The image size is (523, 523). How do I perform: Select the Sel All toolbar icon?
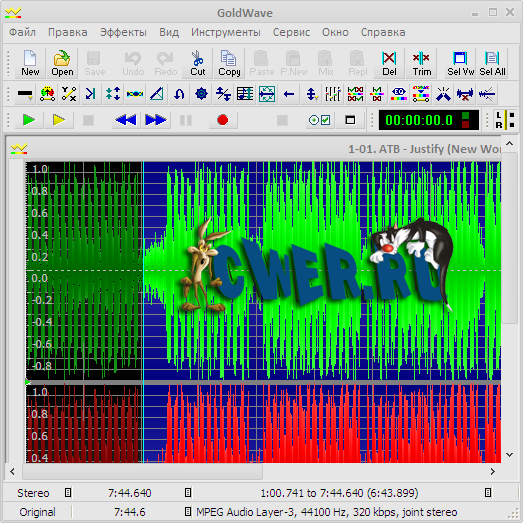[x=492, y=63]
